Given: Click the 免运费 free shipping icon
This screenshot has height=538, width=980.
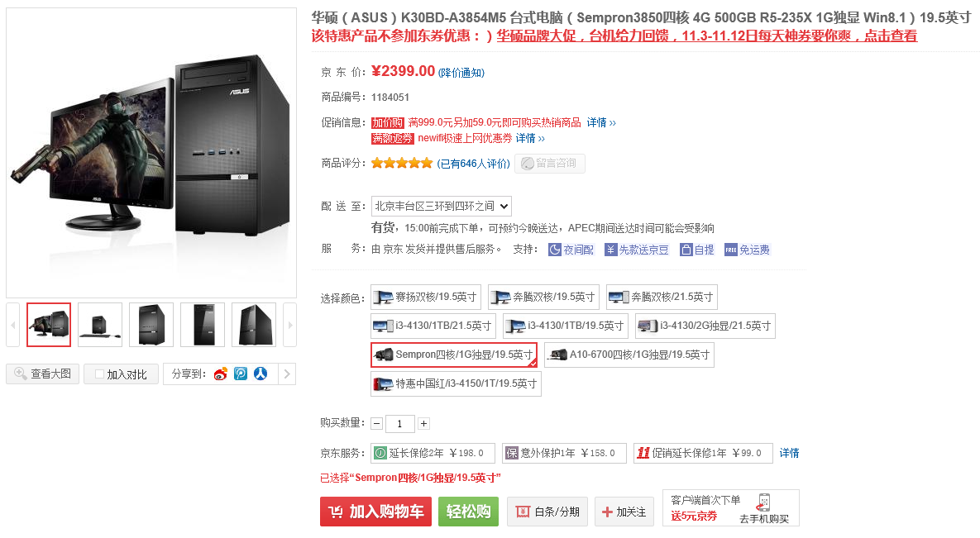Looking at the screenshot, I should [x=730, y=250].
